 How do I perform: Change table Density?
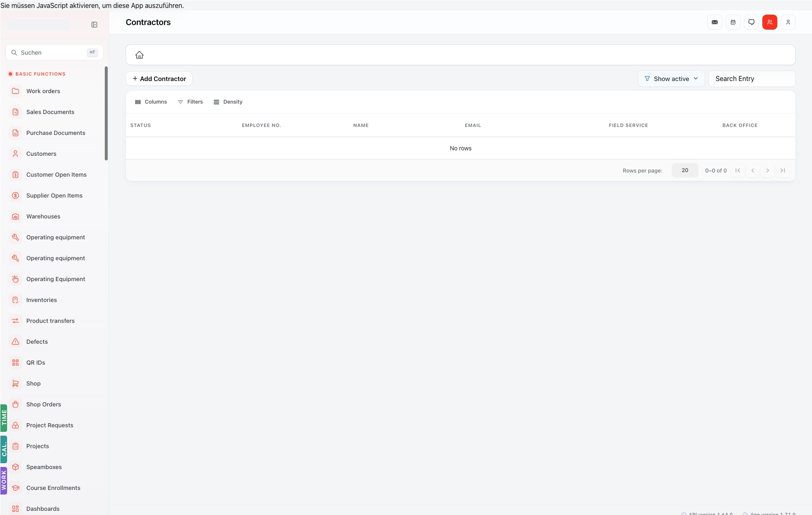point(228,102)
